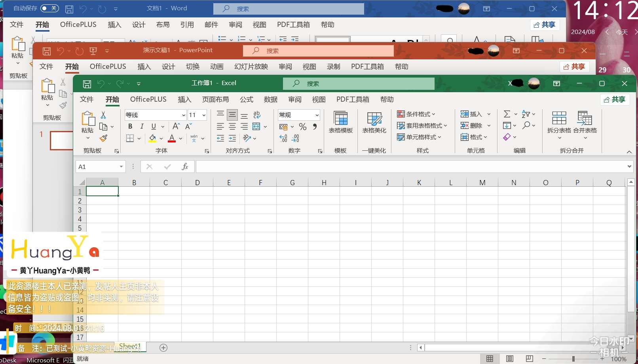This screenshot has width=638, height=364.
Task: Open 套用表格格式 dropdown
Action: (x=422, y=125)
